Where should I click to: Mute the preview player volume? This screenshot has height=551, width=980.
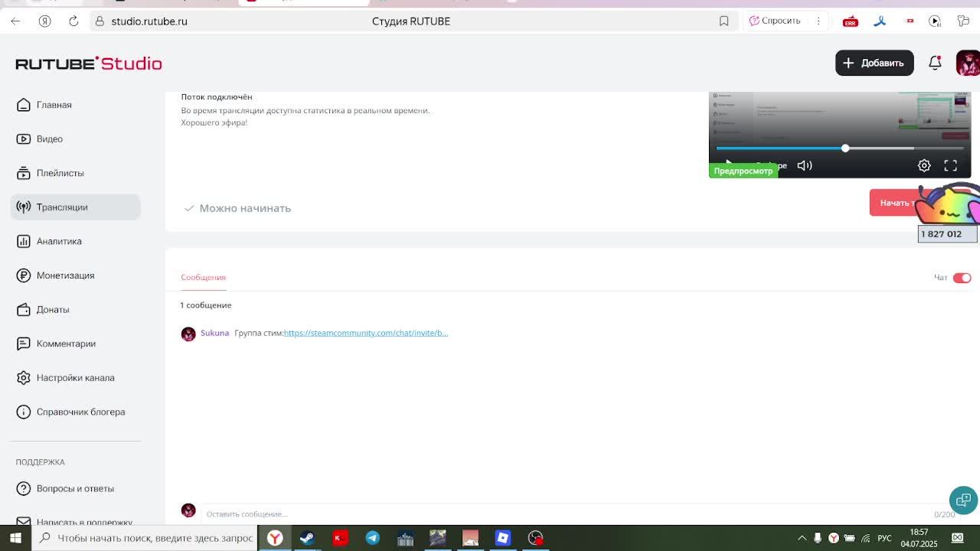pos(805,165)
